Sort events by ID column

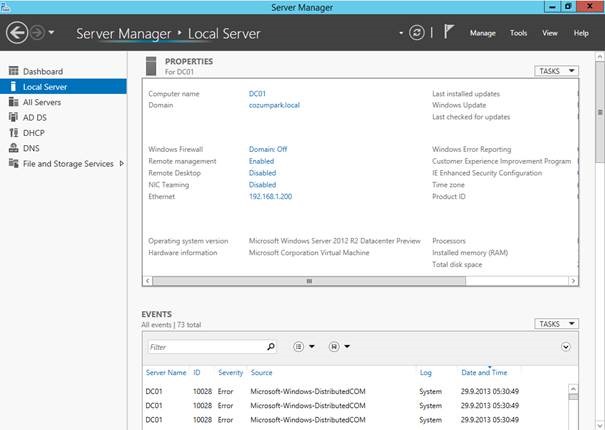pos(197,373)
